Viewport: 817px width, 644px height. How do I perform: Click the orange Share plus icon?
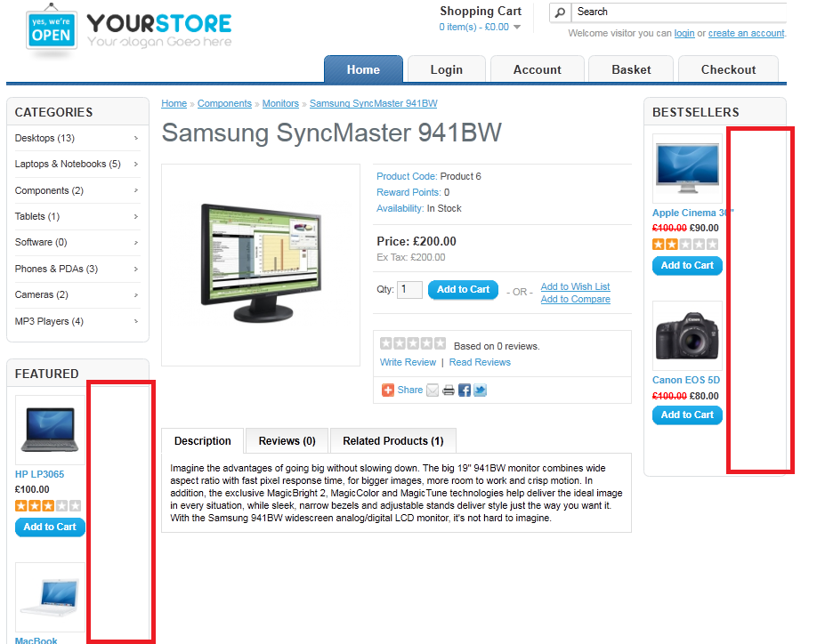[388, 390]
